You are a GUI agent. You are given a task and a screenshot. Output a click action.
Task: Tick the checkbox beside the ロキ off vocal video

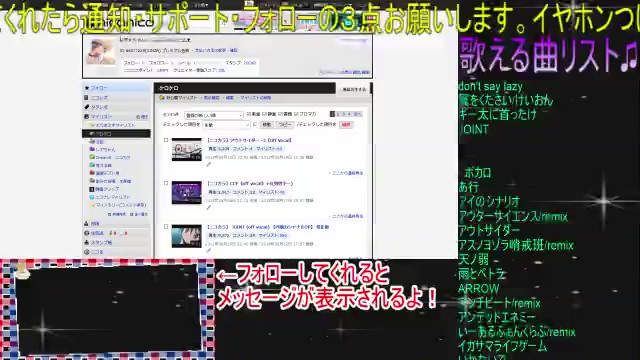coord(166,183)
